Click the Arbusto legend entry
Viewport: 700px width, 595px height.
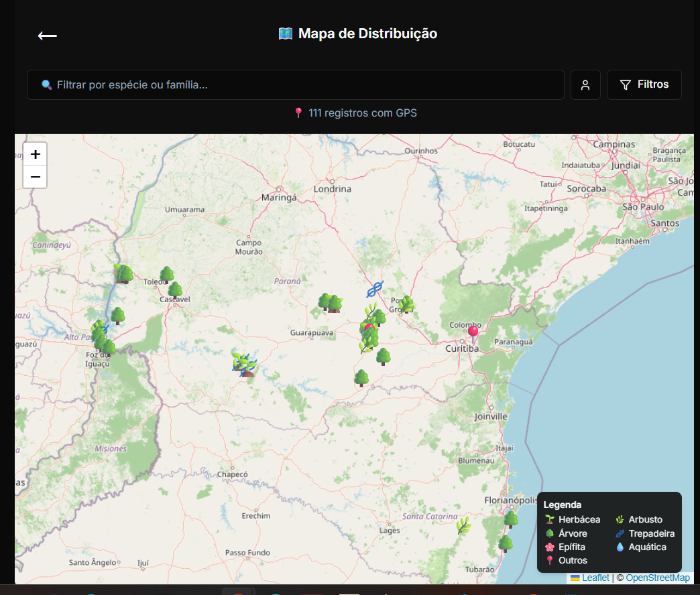[639, 519]
